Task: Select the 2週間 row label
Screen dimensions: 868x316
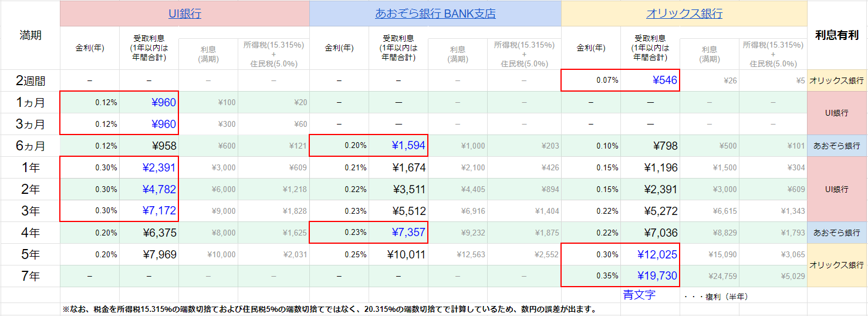Action: (x=31, y=80)
